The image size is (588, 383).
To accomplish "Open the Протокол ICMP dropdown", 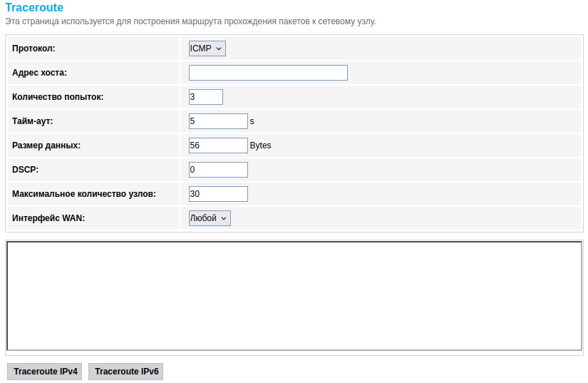I will tap(207, 48).
